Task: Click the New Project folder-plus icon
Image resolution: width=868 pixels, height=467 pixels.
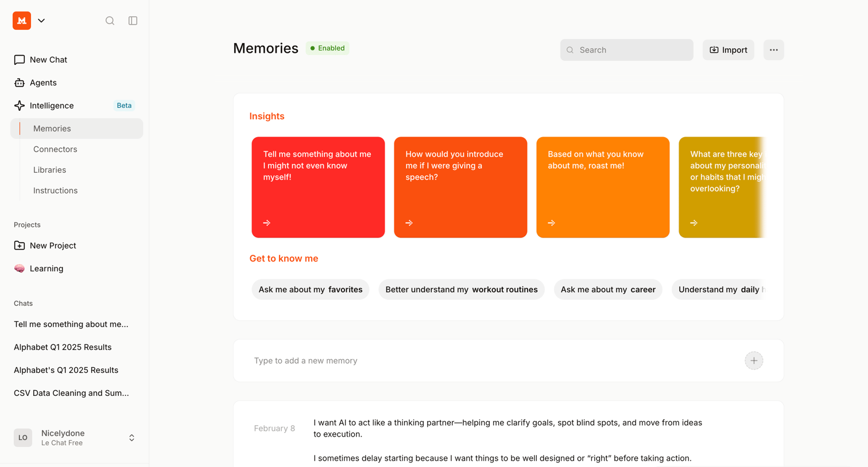Action: 20,246
